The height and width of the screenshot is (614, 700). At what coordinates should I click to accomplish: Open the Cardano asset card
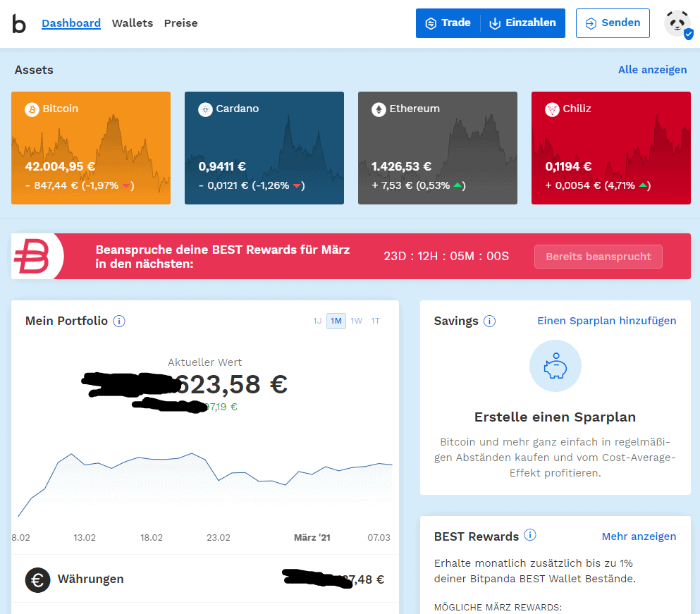pyautogui.click(x=264, y=148)
